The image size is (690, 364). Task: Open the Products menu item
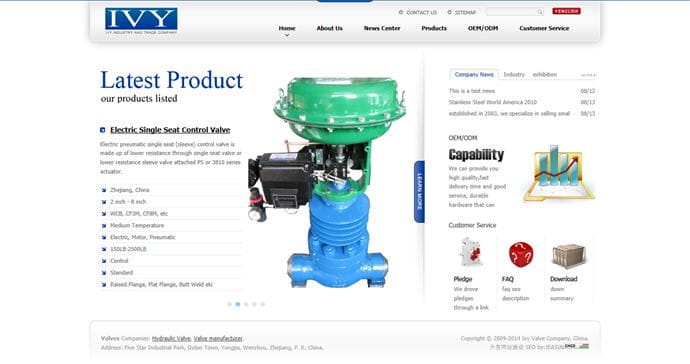pos(434,28)
